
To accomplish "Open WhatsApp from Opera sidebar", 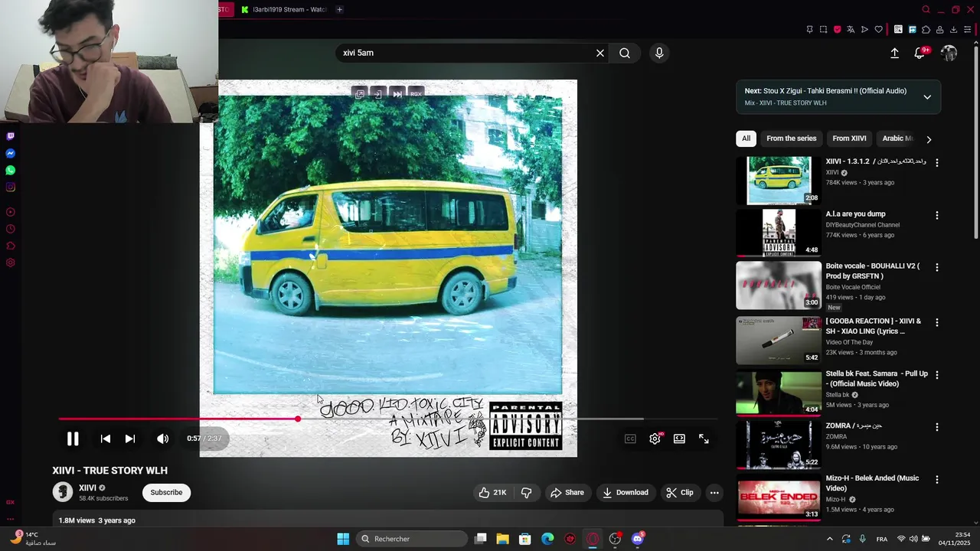I will (x=11, y=170).
